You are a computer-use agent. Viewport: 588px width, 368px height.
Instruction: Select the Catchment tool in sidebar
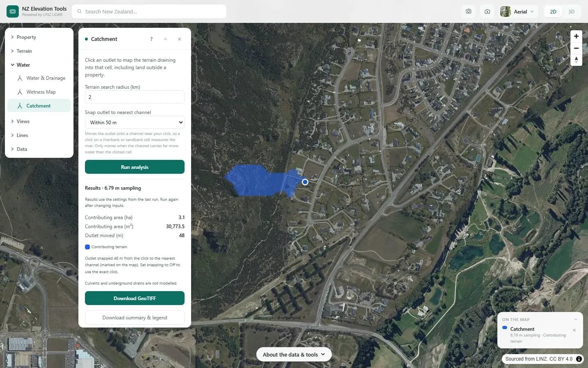[x=39, y=106]
